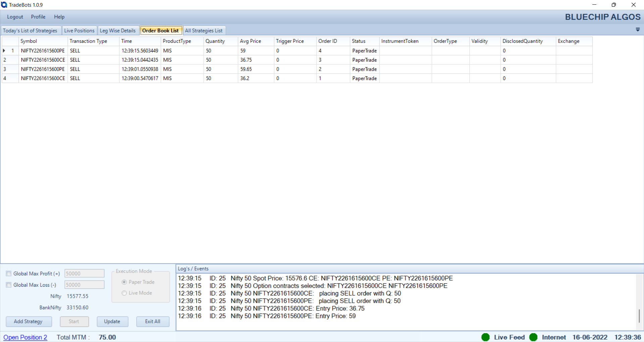The width and height of the screenshot is (644, 342).
Task: Sort by Trigger Price column header
Action: click(295, 41)
